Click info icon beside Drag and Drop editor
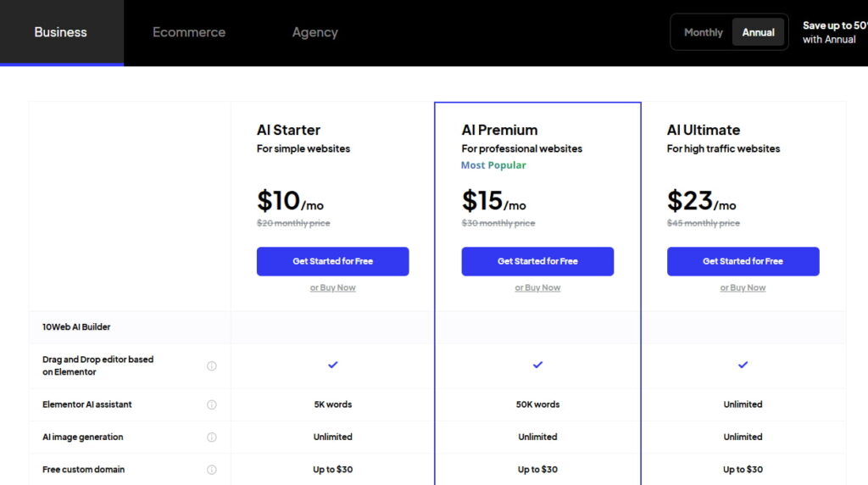This screenshot has width=868, height=485. (x=212, y=366)
